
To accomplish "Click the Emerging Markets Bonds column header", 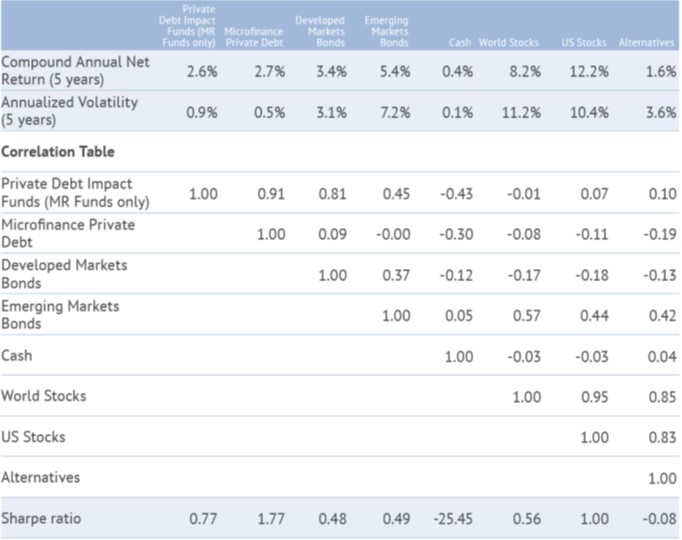I will (x=386, y=31).
